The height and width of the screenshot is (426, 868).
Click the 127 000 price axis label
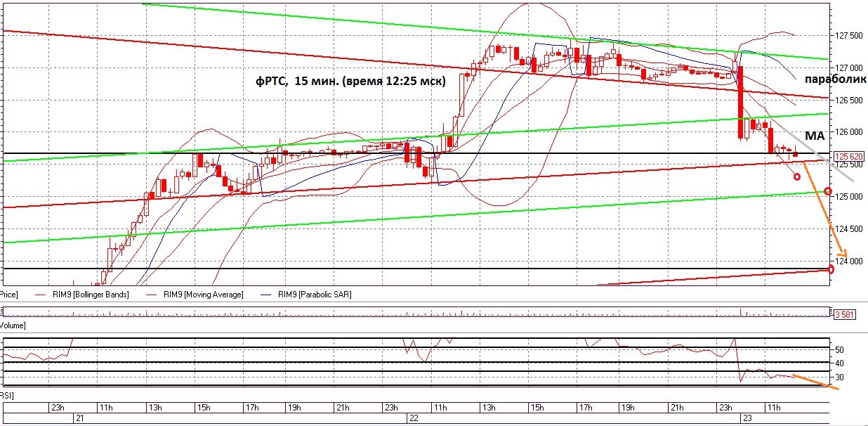click(x=848, y=67)
